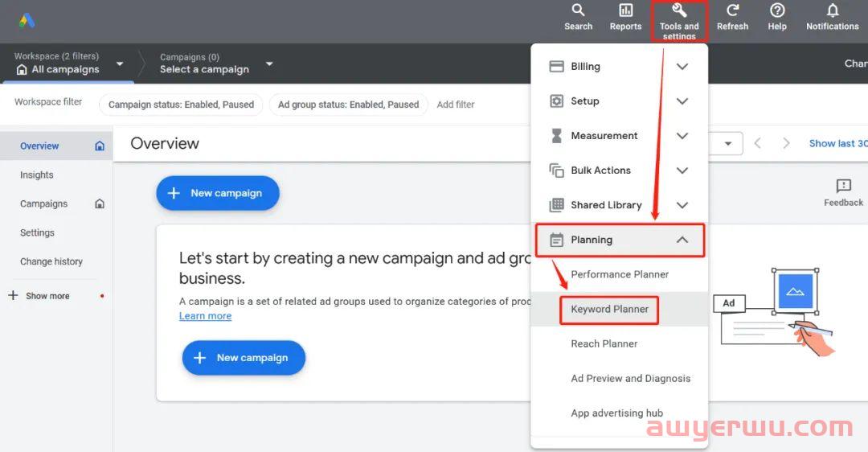
Task: Click the Planning calendar icon
Action: 556,240
